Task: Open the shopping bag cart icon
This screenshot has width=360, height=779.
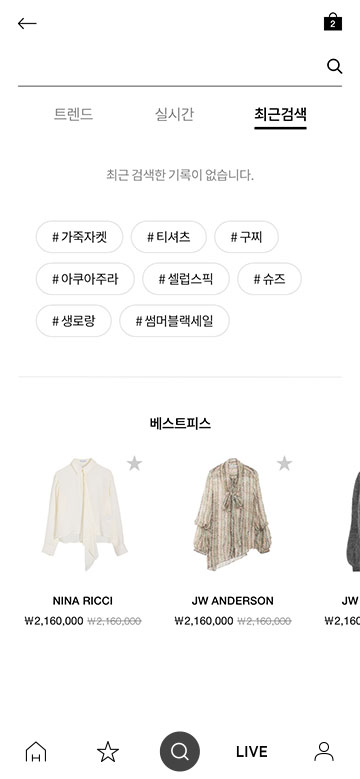Action: pyautogui.click(x=333, y=22)
